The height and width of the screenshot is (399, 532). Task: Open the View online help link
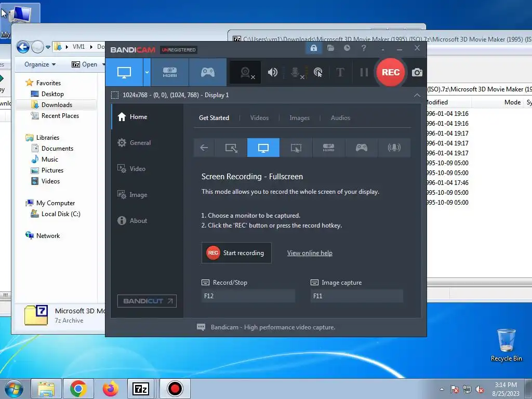pyautogui.click(x=310, y=253)
